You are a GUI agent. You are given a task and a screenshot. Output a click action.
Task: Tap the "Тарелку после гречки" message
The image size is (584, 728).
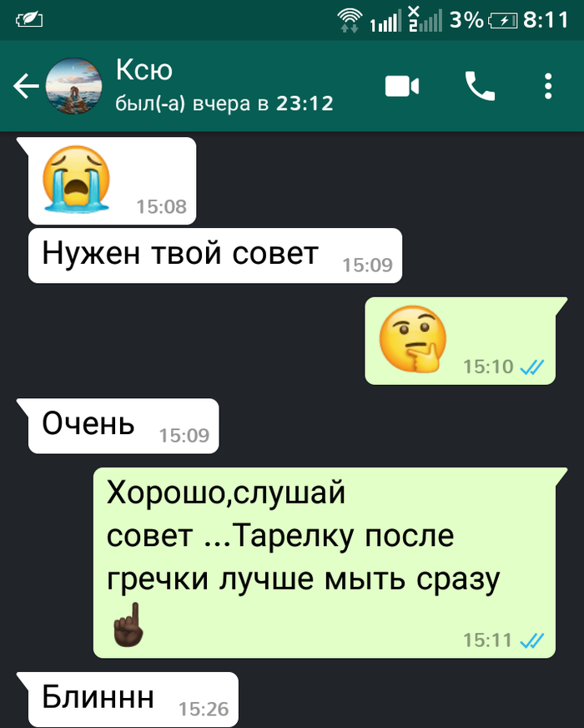(325, 563)
